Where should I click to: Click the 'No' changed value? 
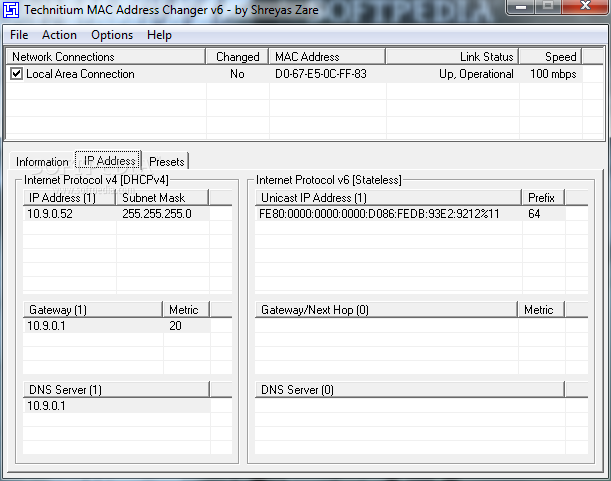237,74
